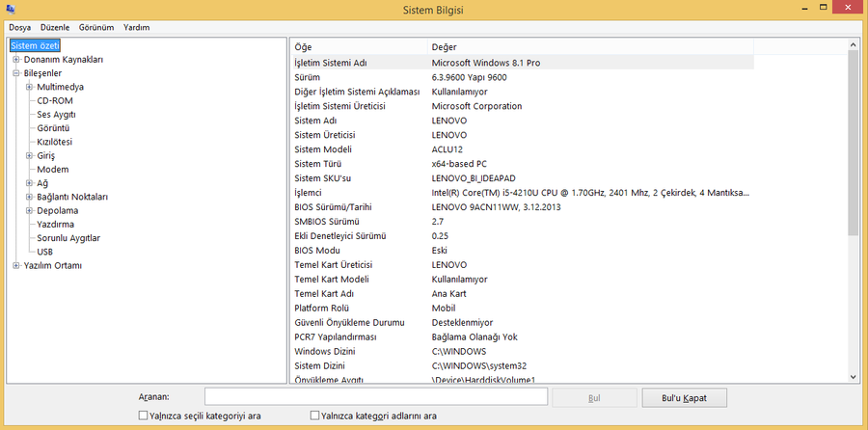
Task: Click the 'Mobil' platform role value
Action: pos(444,309)
